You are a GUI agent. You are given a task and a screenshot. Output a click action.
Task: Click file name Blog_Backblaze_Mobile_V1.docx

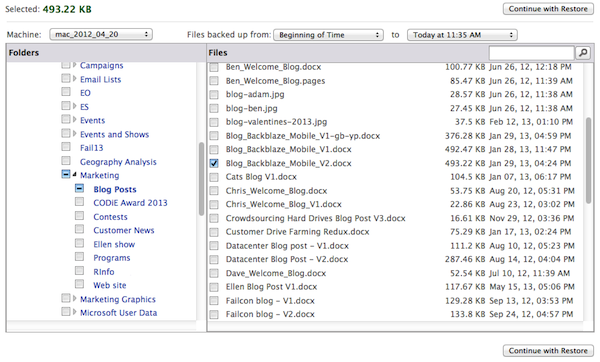tap(289, 150)
